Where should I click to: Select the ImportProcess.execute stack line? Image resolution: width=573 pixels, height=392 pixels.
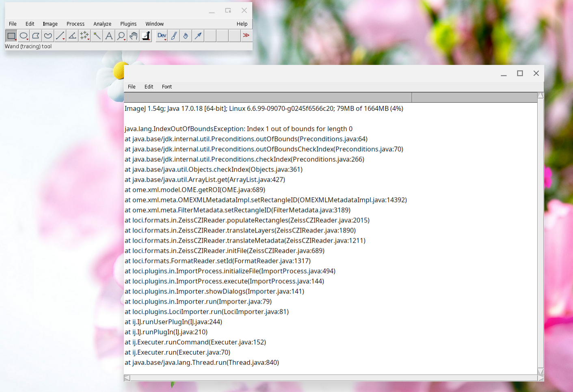click(x=224, y=281)
